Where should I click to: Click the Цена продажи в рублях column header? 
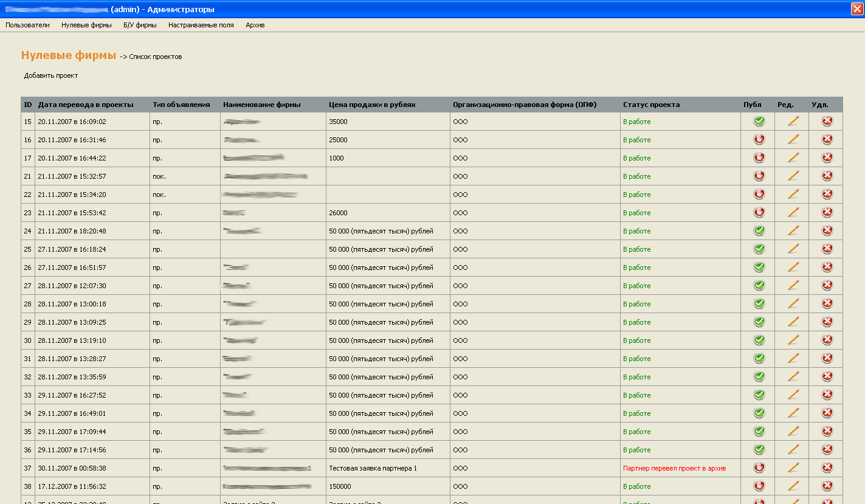372,105
